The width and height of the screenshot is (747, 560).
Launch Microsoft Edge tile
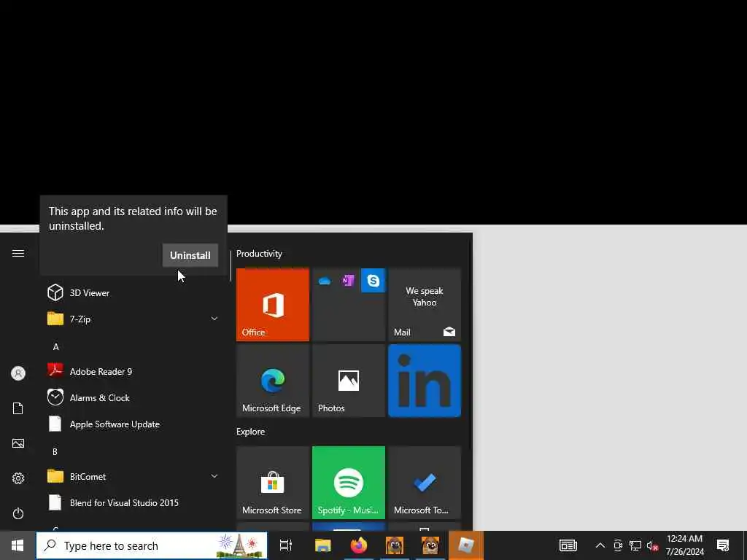(273, 381)
